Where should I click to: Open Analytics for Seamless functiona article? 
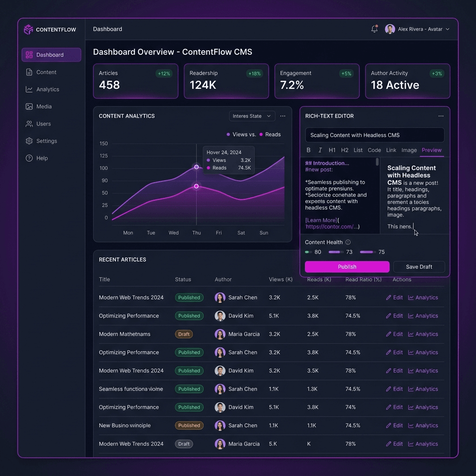423,389
